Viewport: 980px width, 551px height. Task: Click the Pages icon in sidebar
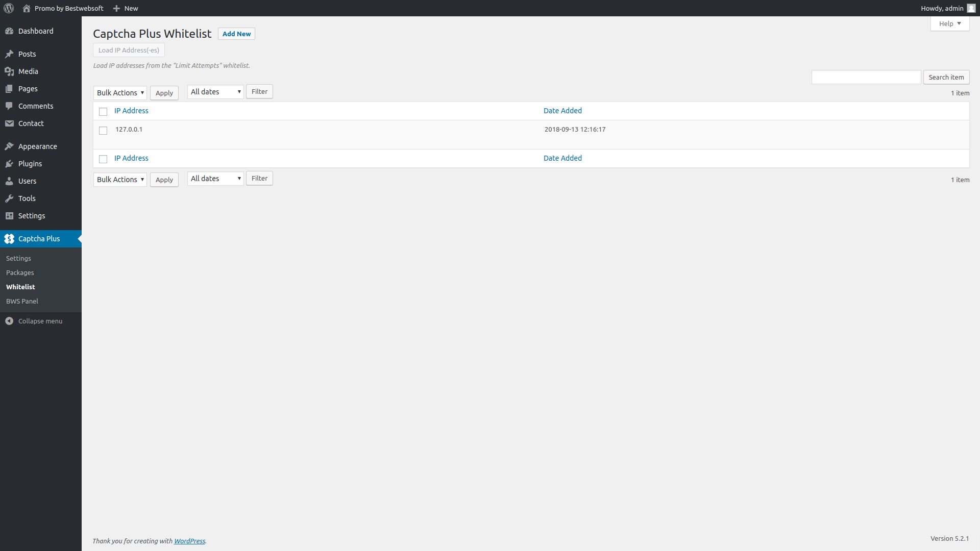[9, 89]
